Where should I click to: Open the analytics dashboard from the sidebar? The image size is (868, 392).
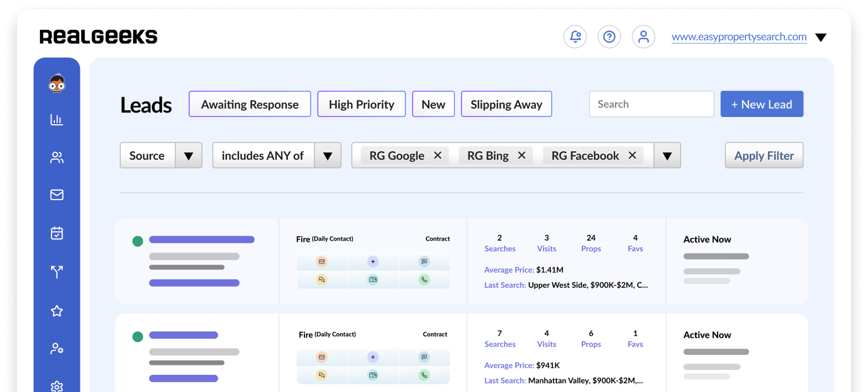point(57,119)
